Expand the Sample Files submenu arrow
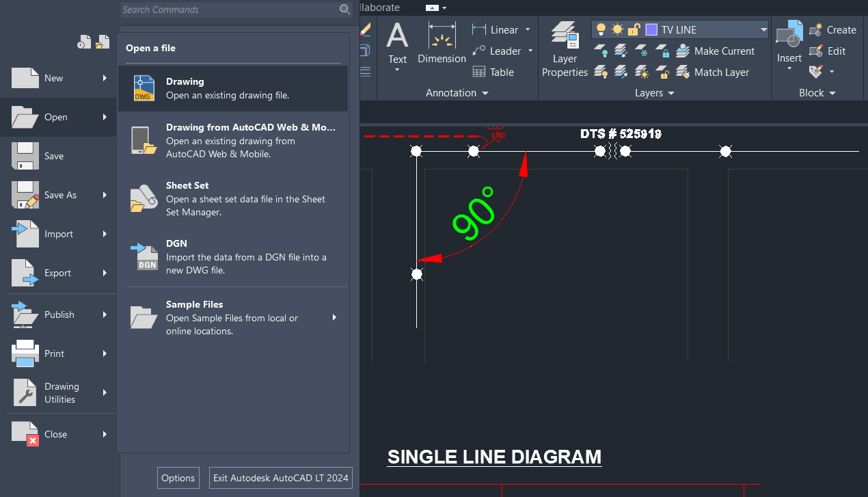Viewport: 868px width, 497px height. pos(335,317)
